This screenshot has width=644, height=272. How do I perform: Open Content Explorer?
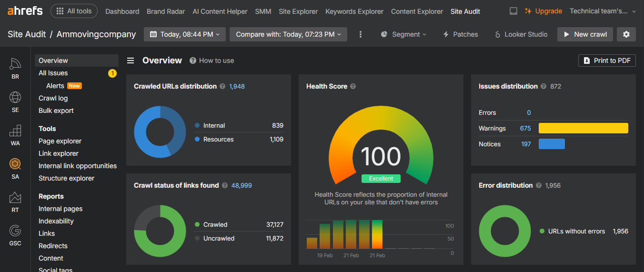tap(417, 11)
